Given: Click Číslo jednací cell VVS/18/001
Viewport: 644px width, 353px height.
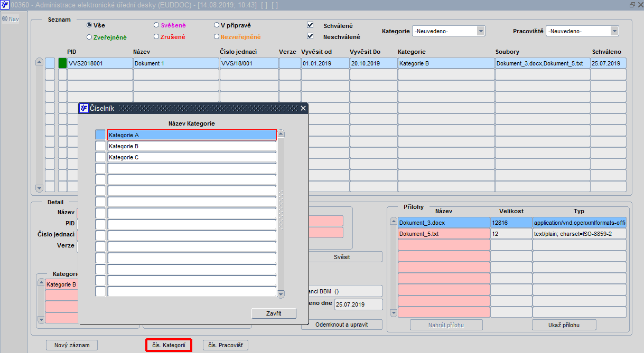Looking at the screenshot, I should pos(249,63).
